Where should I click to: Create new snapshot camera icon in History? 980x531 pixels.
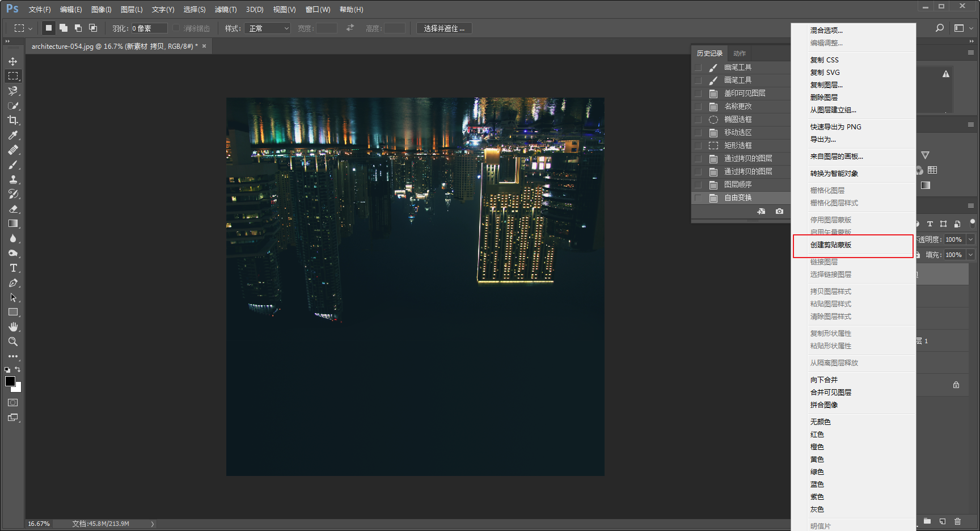[x=780, y=211]
